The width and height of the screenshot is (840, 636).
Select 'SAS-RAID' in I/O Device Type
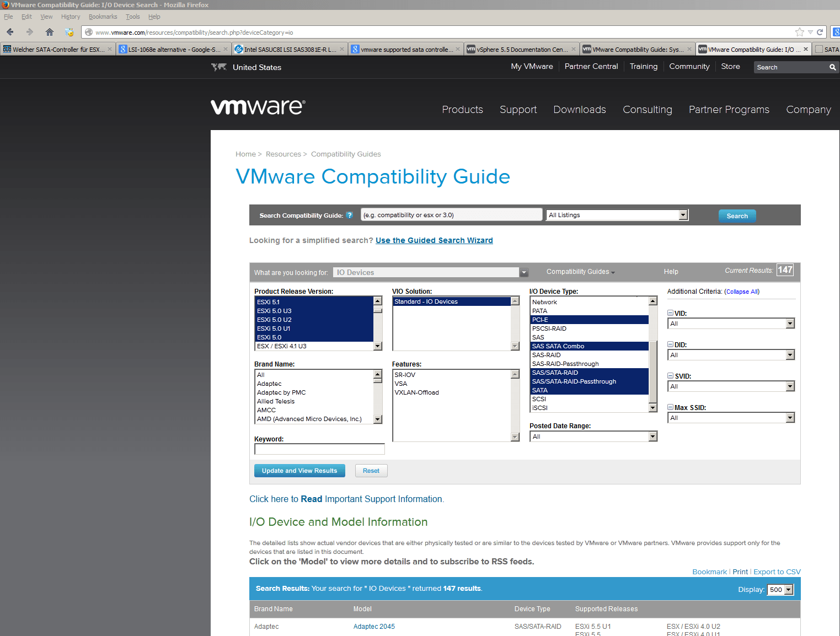[589, 355]
